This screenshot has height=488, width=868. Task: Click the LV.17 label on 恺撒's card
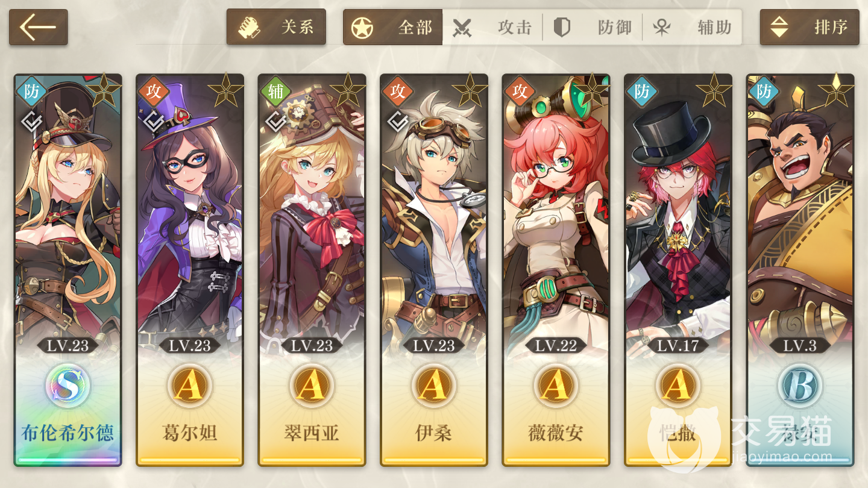678,346
